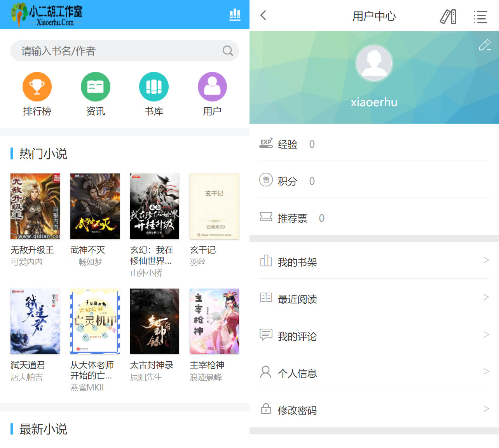Open the list menu icon at top right
The height and width of the screenshot is (448, 499).
480,17
